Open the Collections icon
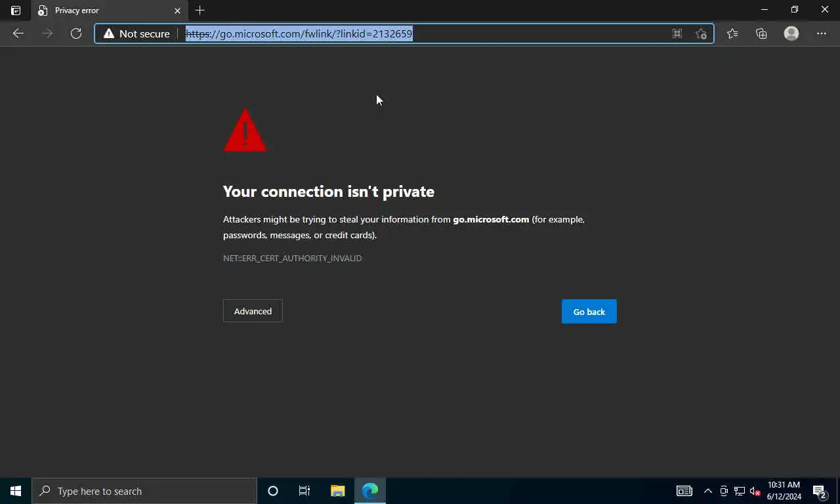This screenshot has height=504, width=840. (761, 33)
